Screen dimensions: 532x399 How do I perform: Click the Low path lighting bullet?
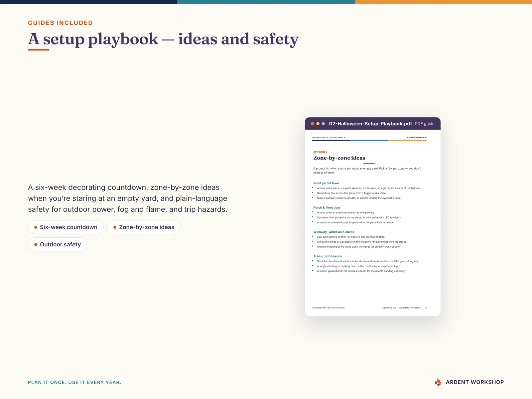click(x=351, y=237)
